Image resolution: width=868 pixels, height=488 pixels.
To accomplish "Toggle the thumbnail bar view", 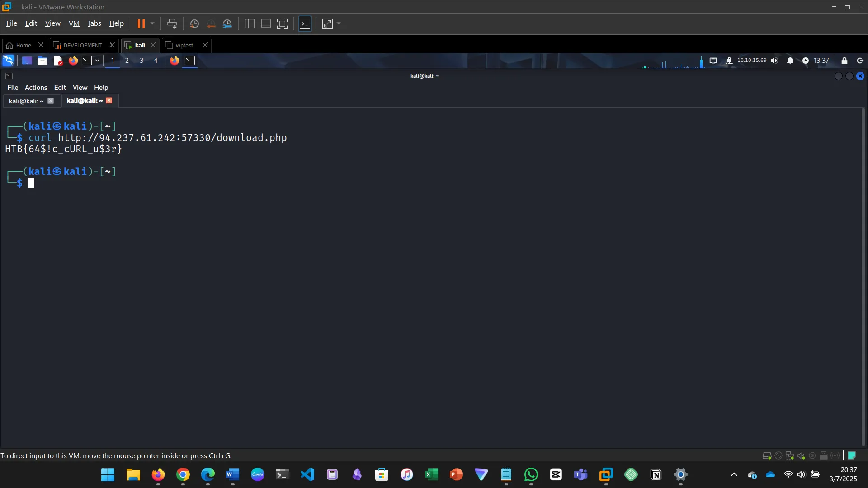I will 266,23.
